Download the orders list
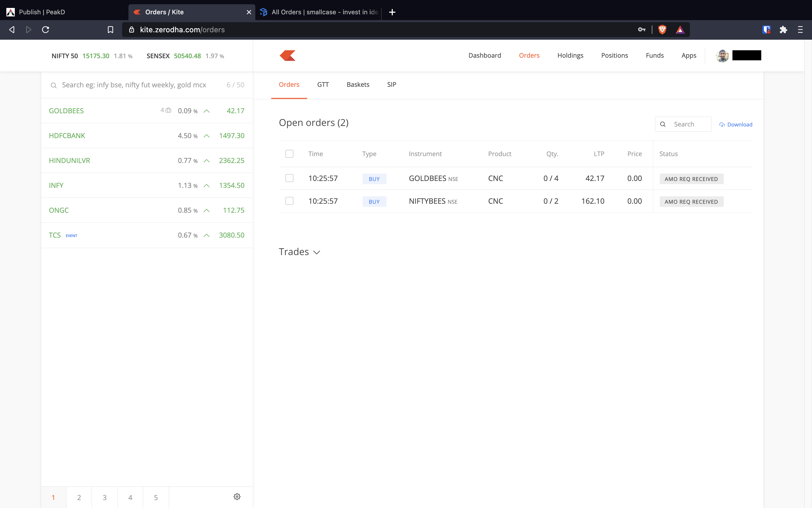Screen dimensions: 812x508 click(x=736, y=125)
